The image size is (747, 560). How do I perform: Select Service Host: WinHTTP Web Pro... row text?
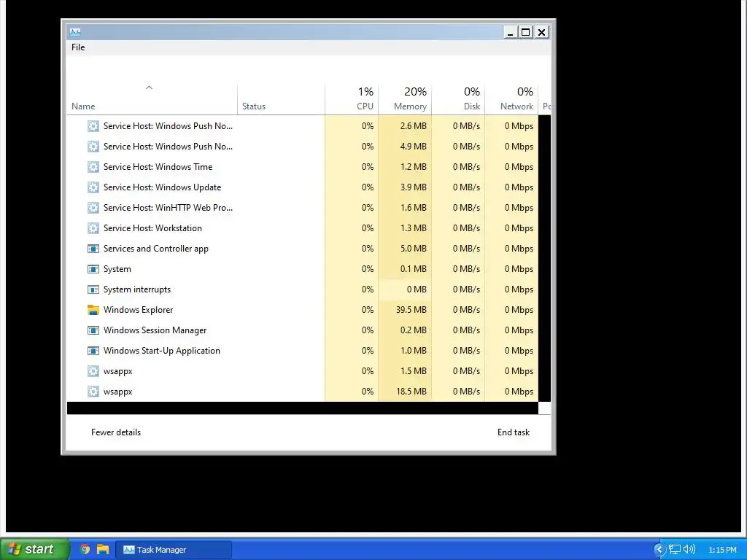(x=168, y=208)
